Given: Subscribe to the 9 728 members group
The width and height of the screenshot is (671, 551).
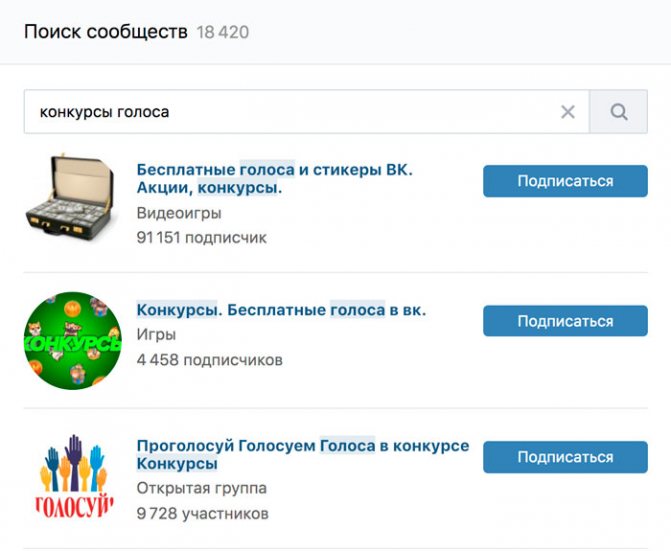Looking at the screenshot, I should [565, 457].
